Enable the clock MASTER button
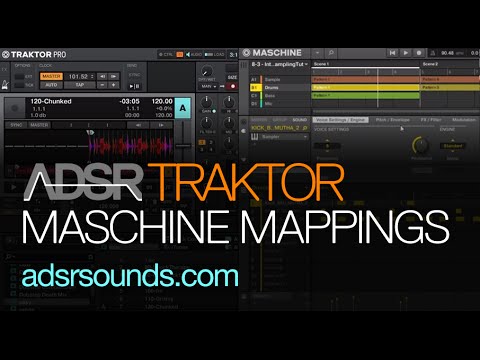The width and height of the screenshot is (480, 360). [51, 76]
